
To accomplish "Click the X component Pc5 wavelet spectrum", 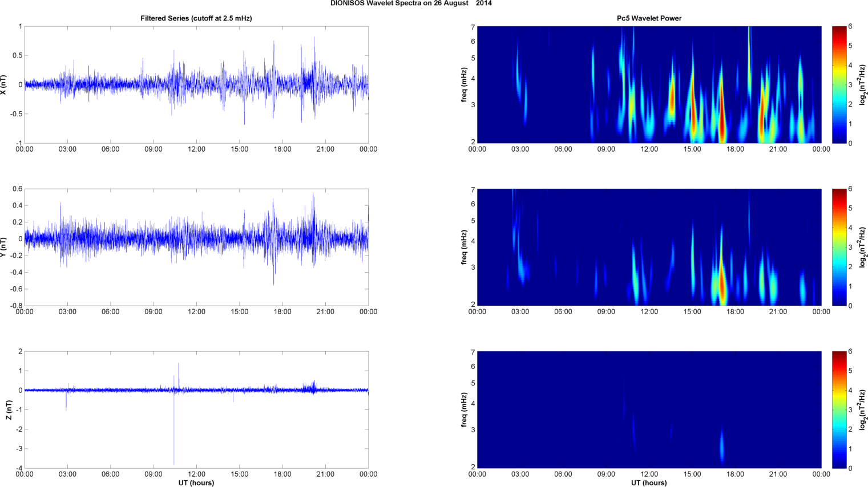I will [649, 84].
